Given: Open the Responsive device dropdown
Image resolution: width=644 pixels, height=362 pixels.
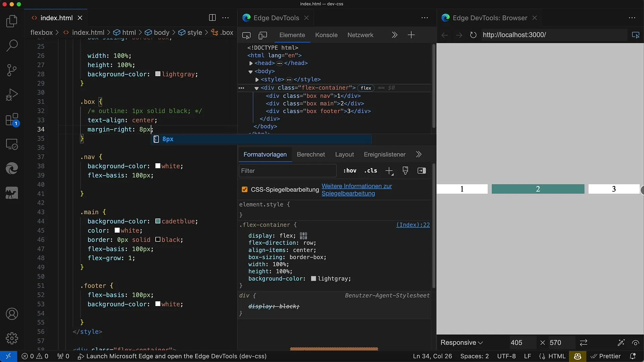Looking at the screenshot, I should coord(462,343).
